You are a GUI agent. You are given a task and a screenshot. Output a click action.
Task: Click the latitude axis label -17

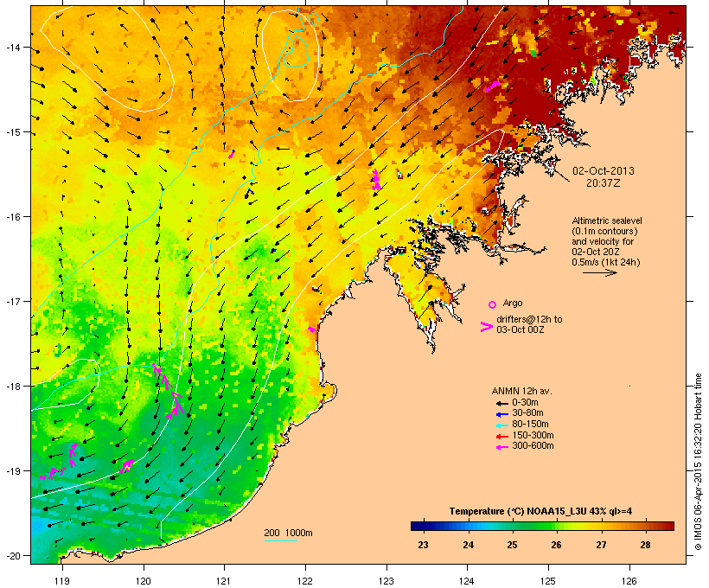click(x=12, y=301)
